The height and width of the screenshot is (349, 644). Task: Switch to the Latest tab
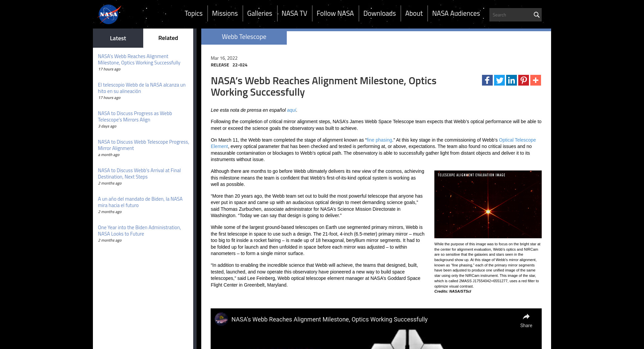(118, 38)
